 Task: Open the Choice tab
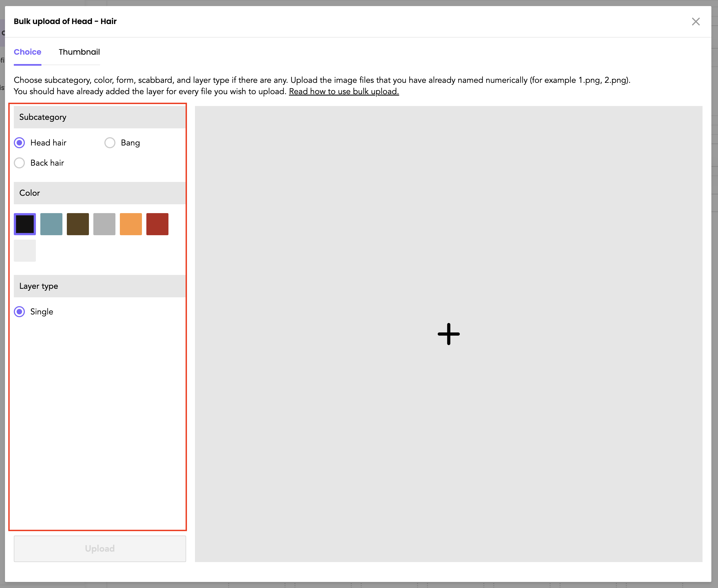coord(27,52)
